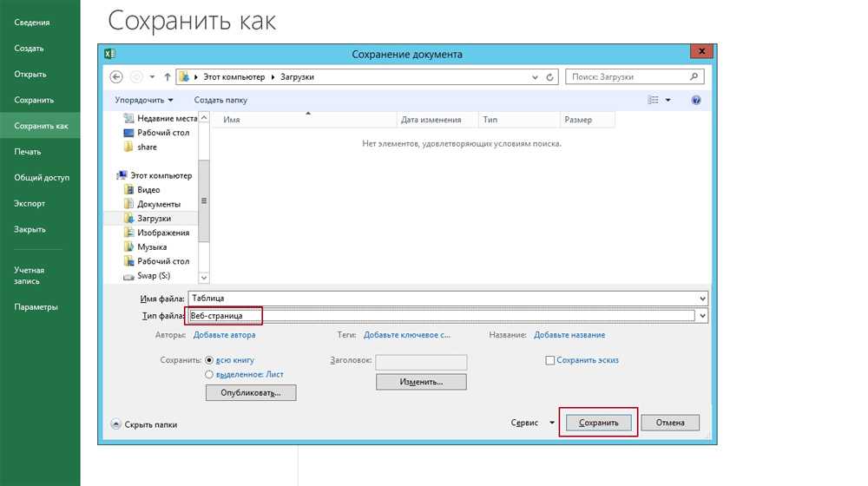Screen dimensions: 868x486
Task: Select the entire workbook radio button
Action: (x=209, y=360)
